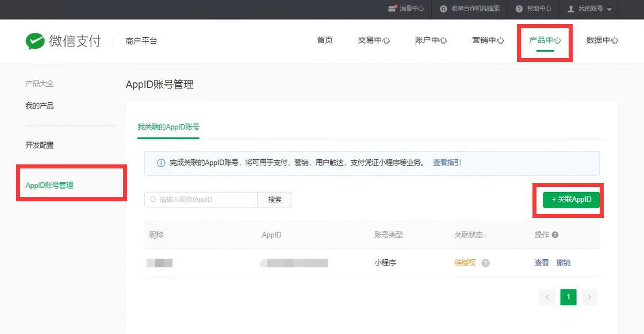Image resolution: width=644 pixels, height=334 pixels.
Task: Go to previous page arrow
Action: pyautogui.click(x=547, y=297)
